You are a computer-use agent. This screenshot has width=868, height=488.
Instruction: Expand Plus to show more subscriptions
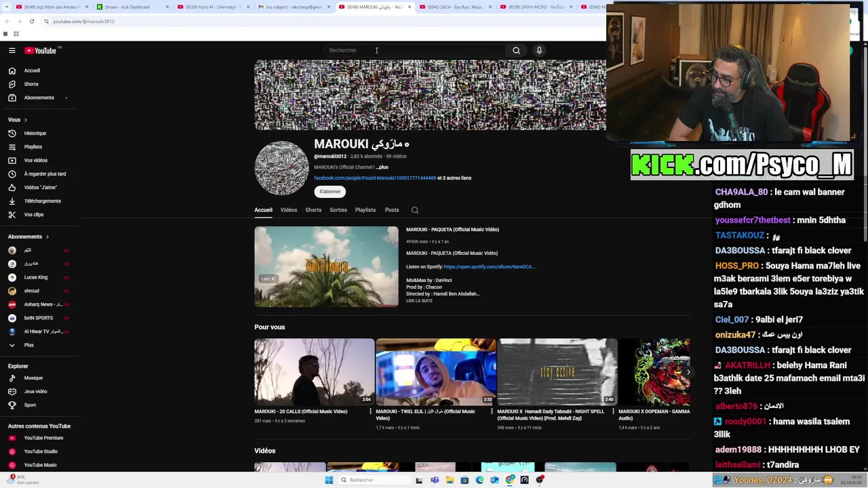click(x=28, y=345)
